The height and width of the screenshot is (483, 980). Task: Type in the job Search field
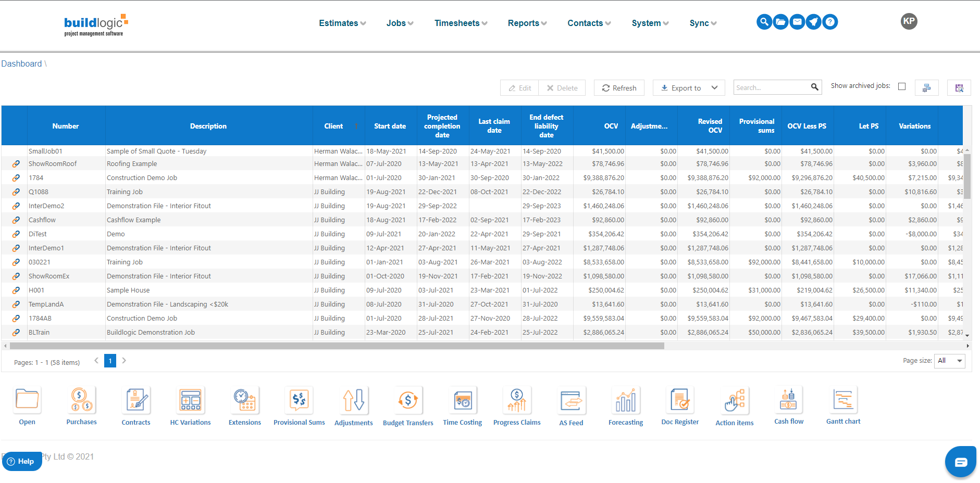(x=771, y=87)
